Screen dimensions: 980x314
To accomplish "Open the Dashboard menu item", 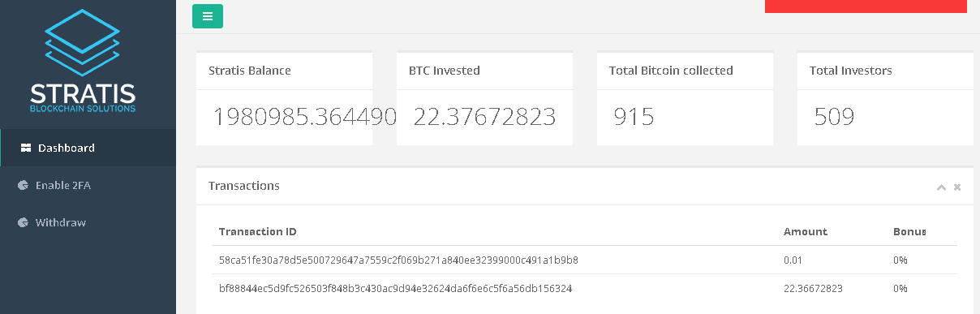I will 88,148.
